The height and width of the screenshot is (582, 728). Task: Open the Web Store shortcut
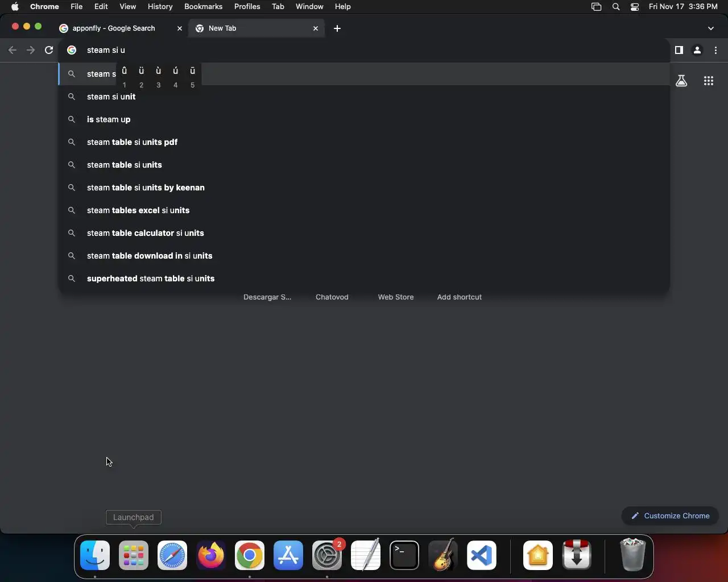[x=396, y=297]
